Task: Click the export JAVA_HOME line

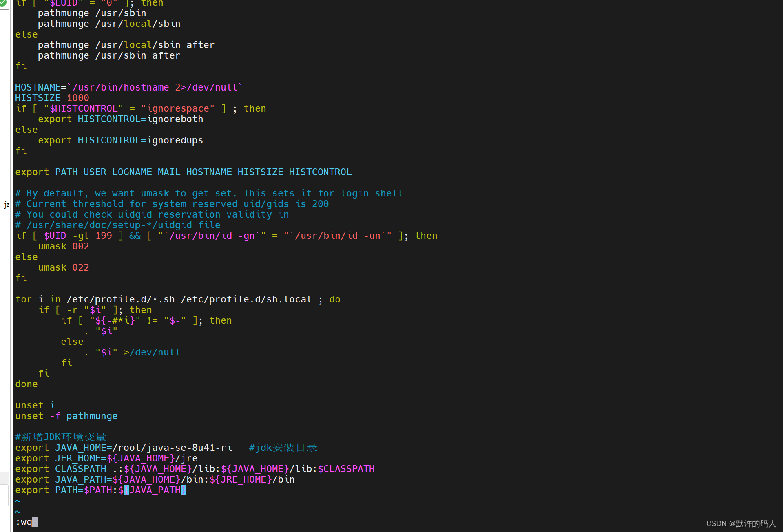Action: tap(124, 448)
